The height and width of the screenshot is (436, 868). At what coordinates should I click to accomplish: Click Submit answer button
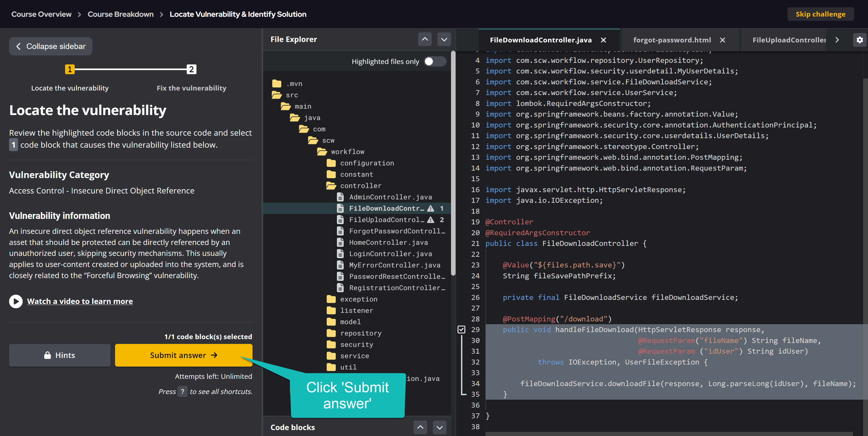click(184, 355)
